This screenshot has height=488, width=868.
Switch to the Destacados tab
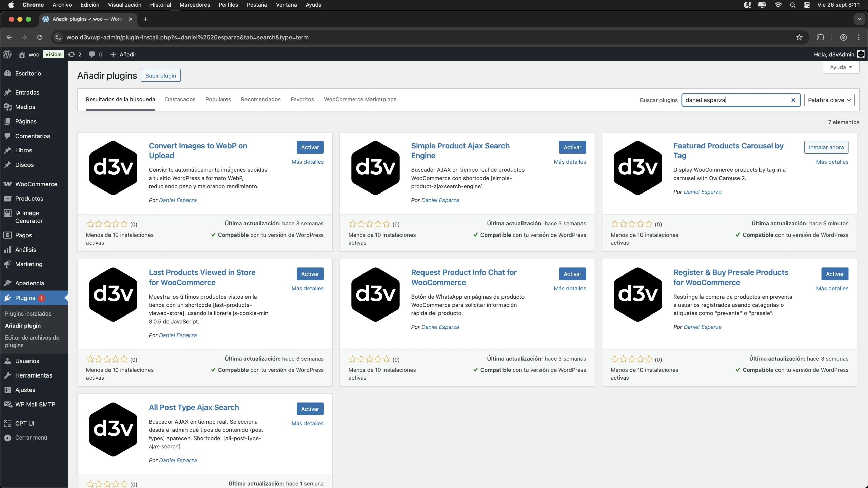[x=180, y=99]
